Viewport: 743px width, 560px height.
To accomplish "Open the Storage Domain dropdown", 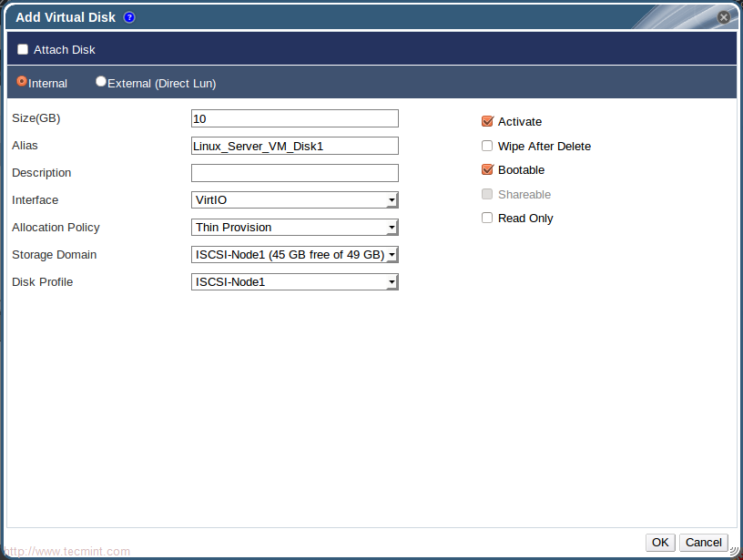I will point(295,255).
